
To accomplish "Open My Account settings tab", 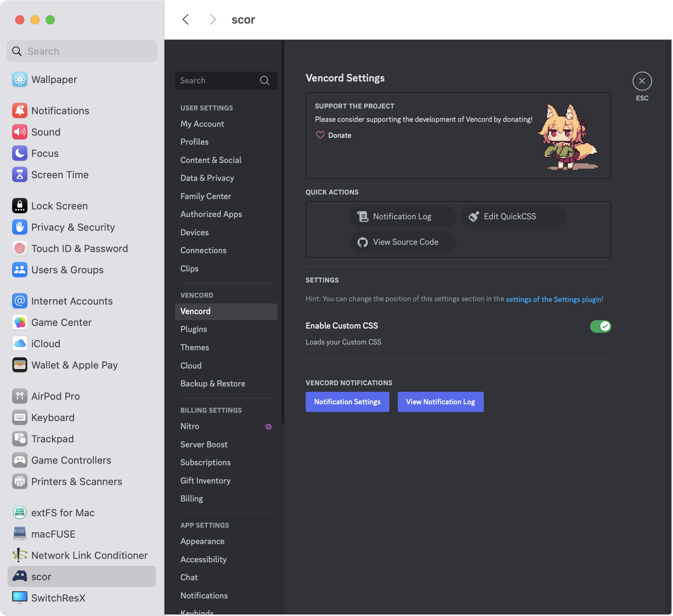I will [x=226, y=124].
